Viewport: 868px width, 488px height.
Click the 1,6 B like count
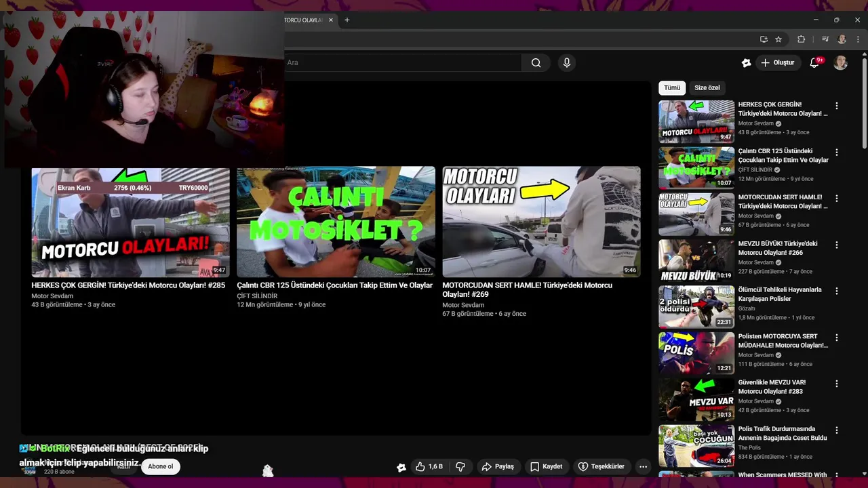pyautogui.click(x=435, y=466)
